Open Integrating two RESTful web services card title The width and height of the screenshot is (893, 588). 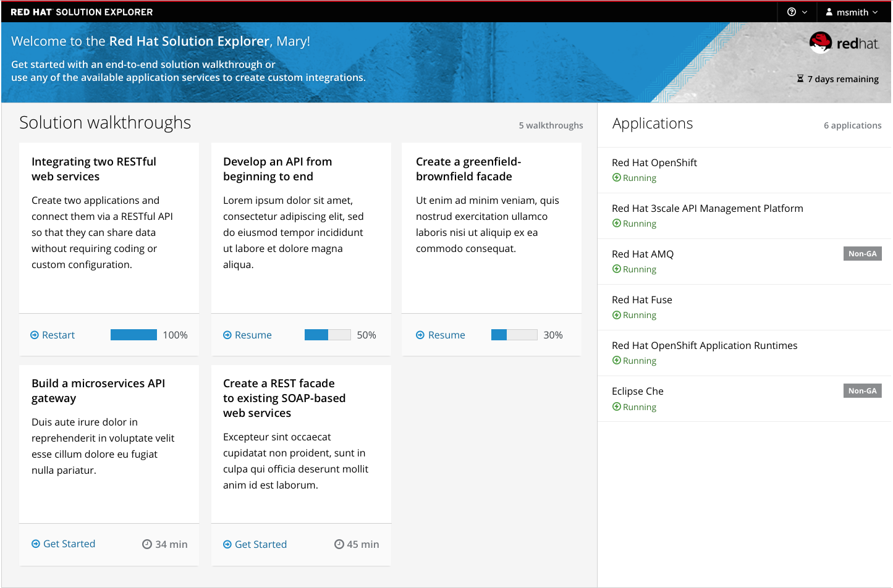tap(94, 169)
